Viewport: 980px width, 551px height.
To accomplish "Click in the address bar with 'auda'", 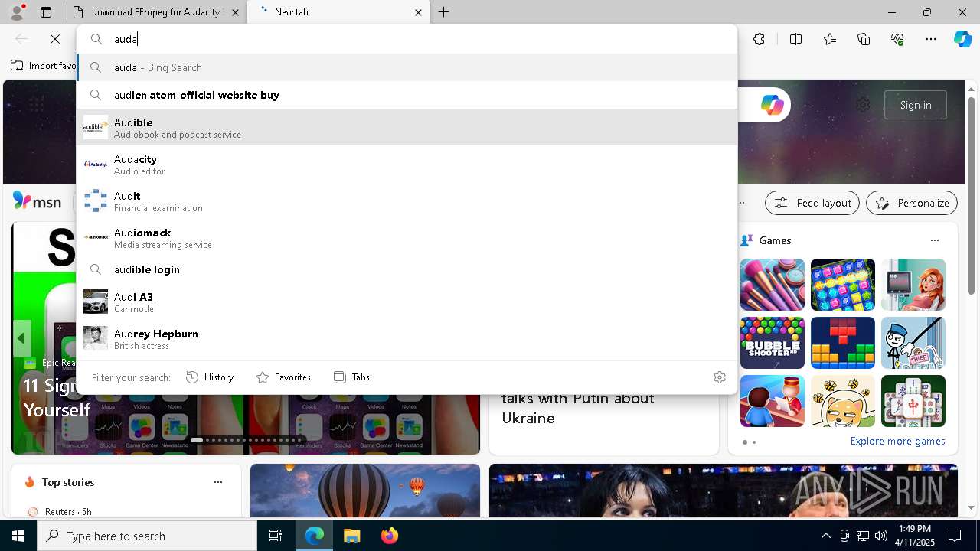I will click(407, 39).
